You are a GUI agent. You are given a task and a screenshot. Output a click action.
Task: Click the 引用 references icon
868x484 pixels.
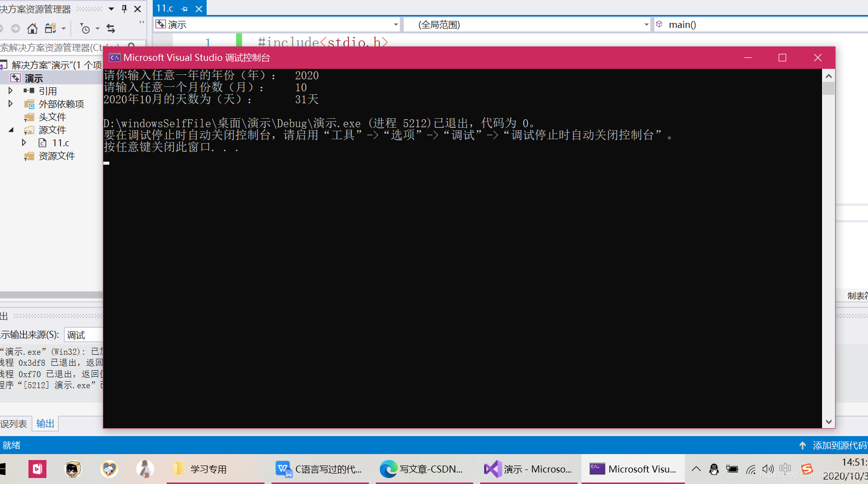click(29, 91)
